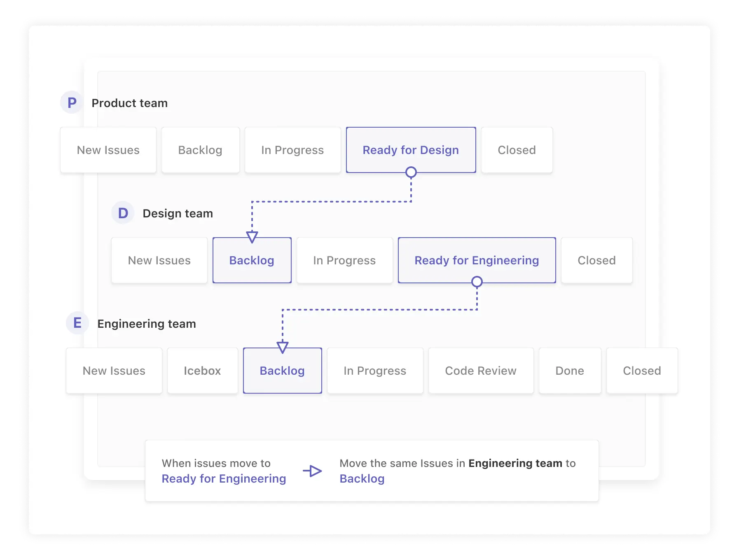
Task: Select Design team's highlighted Backlog stage
Action: 252,260
